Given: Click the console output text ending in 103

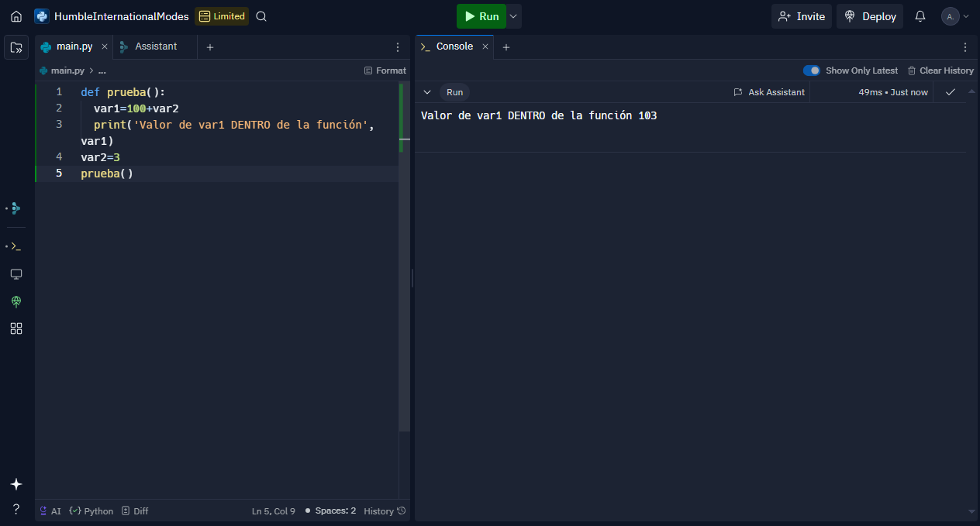Looking at the screenshot, I should tap(539, 116).
